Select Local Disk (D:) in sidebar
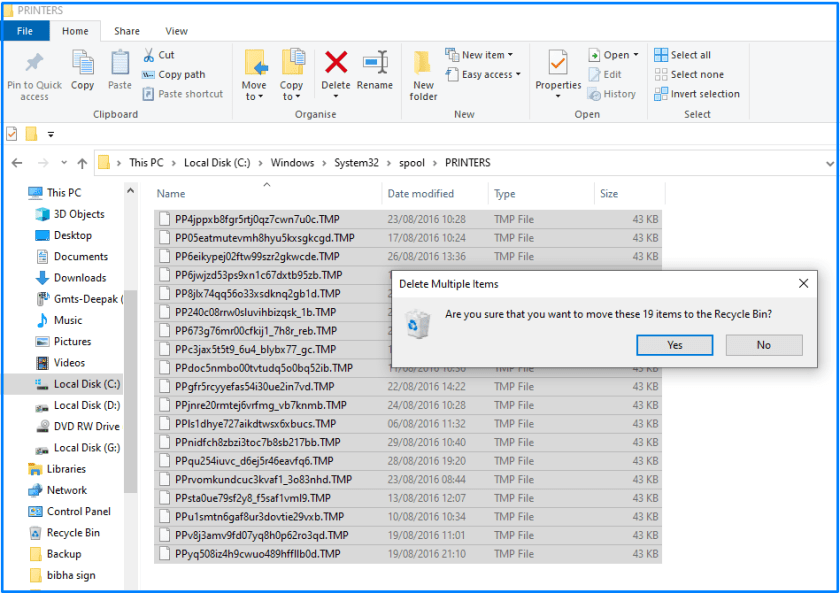Viewport: 840px width, 593px height. [77, 406]
